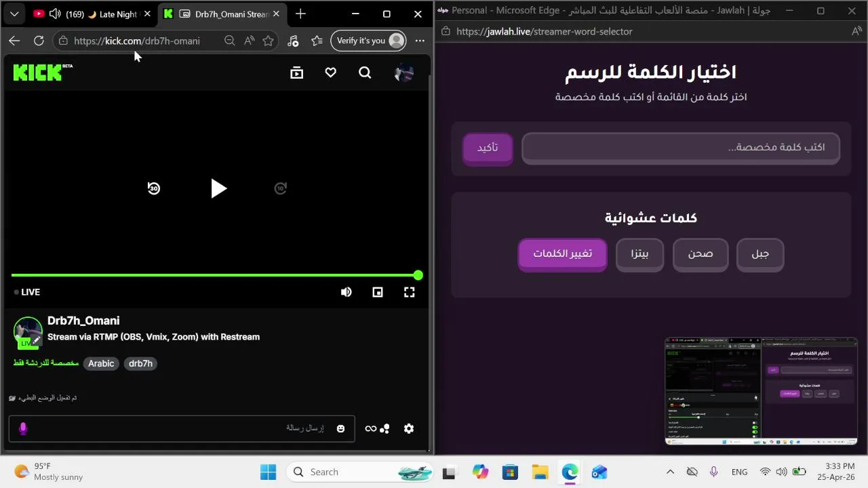
Task: Click the purple microphone icon in chat box
Action: [x=23, y=428]
